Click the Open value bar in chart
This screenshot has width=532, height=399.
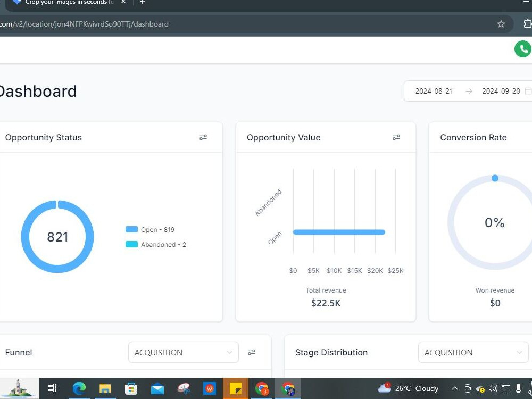(339, 232)
